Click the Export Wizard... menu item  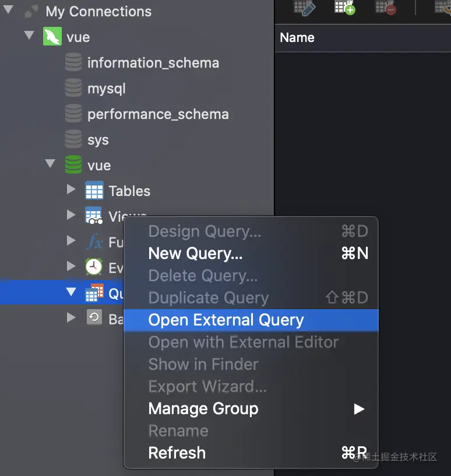251,387
